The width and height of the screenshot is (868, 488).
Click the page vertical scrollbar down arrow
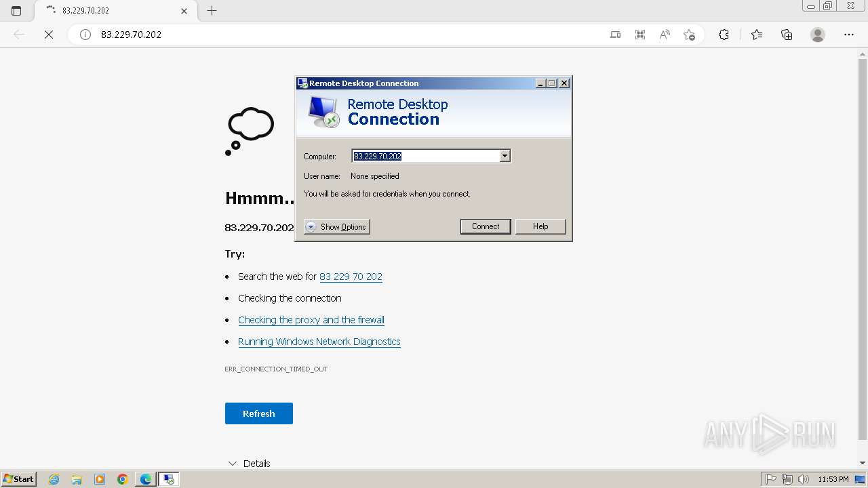click(863, 463)
